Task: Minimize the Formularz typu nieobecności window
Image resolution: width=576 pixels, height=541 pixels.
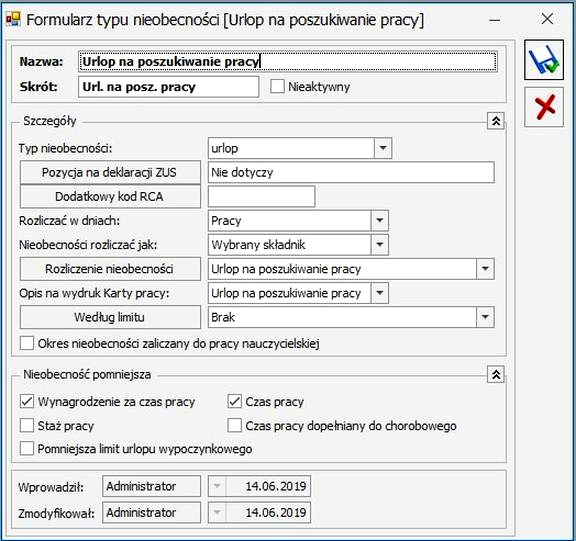Action: coord(495,19)
